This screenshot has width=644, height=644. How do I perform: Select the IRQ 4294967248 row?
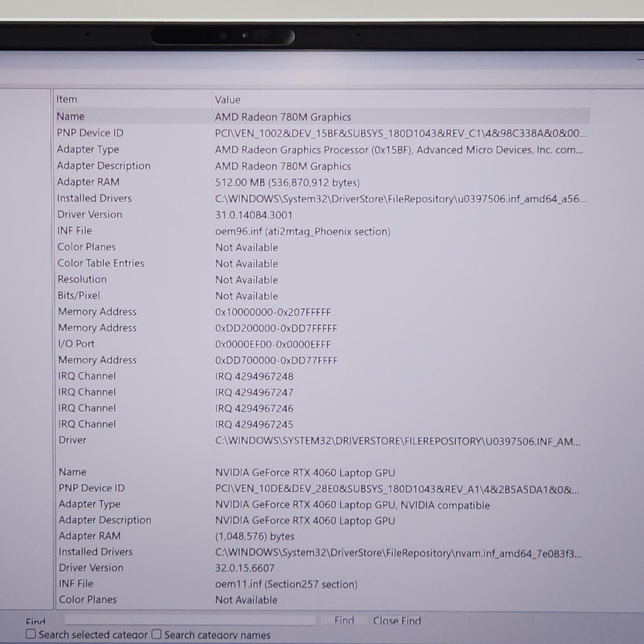pyautogui.click(x=254, y=377)
